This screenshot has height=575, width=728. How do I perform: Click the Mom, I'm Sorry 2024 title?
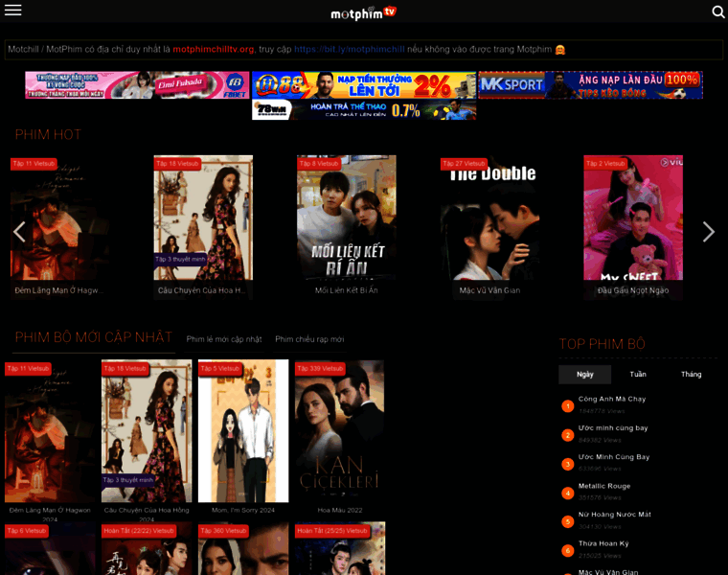(243, 510)
